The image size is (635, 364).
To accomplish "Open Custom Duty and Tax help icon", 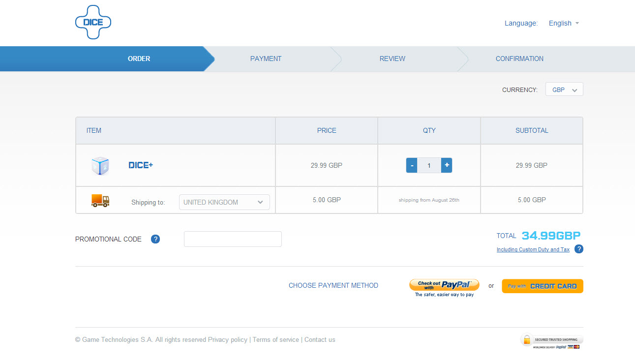I will (579, 249).
